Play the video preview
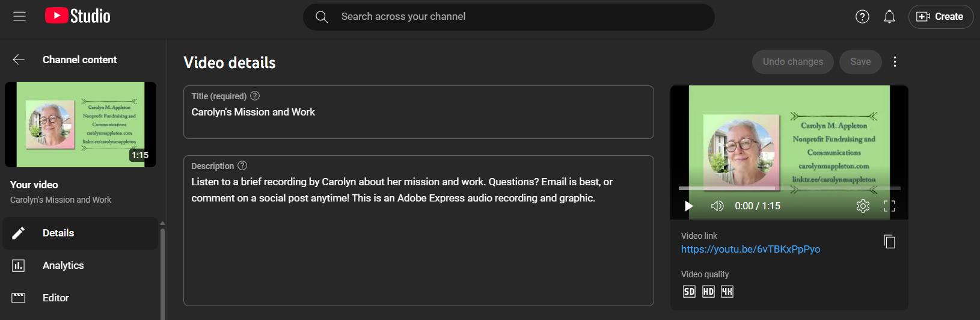 689,206
